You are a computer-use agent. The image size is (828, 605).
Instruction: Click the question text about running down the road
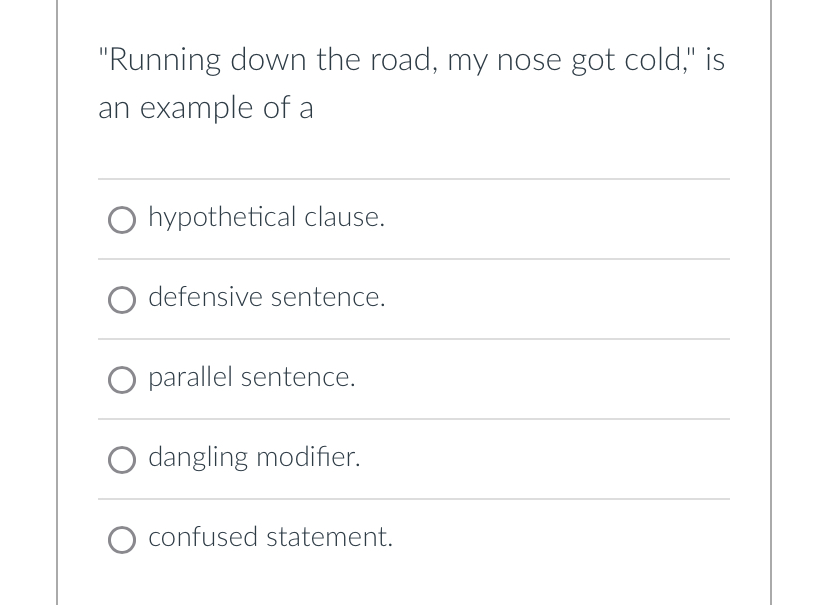coord(411,82)
